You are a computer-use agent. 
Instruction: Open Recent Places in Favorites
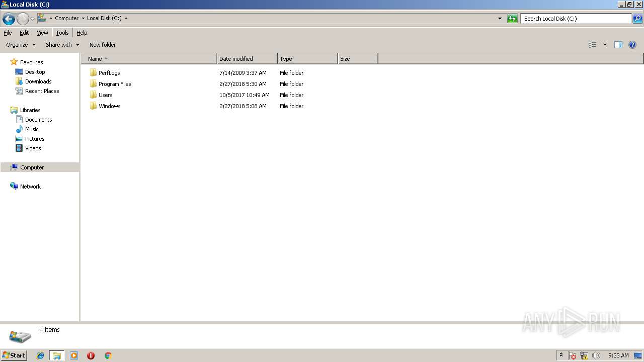[x=42, y=91]
